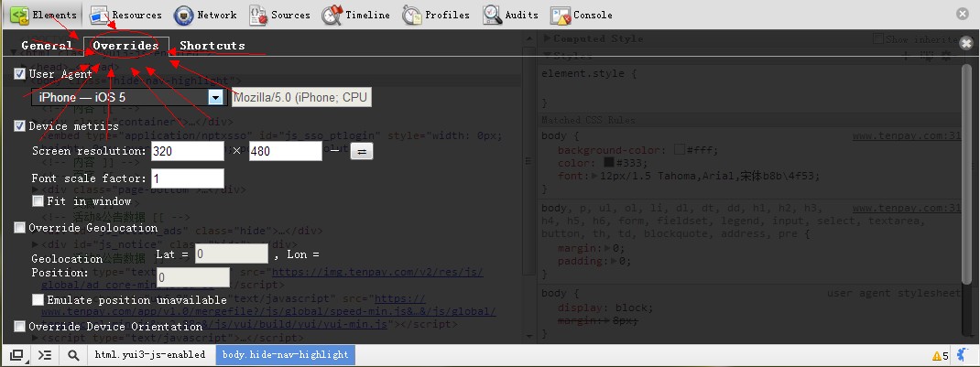The image size is (980, 367).
Task: Open www.tenpay.com link beside 'body, p, ul' rule
Action: (906, 208)
